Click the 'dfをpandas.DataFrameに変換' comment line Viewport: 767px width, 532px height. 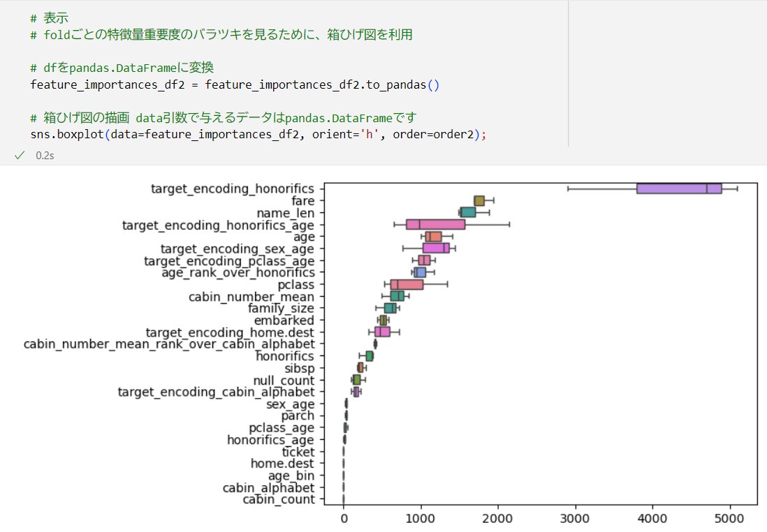(122, 68)
